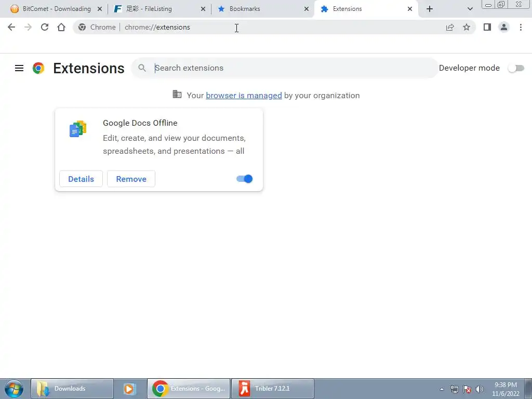Click the volume speaker icon
Image resolution: width=532 pixels, height=399 pixels.
(479, 389)
